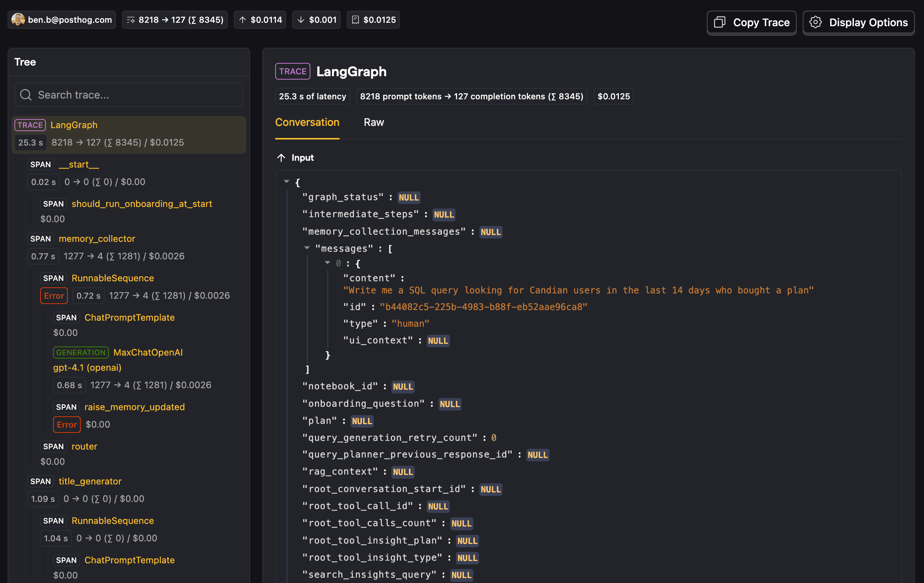Viewport: 924px width, 583px height.
Task: Open the router span
Action: [85, 447]
